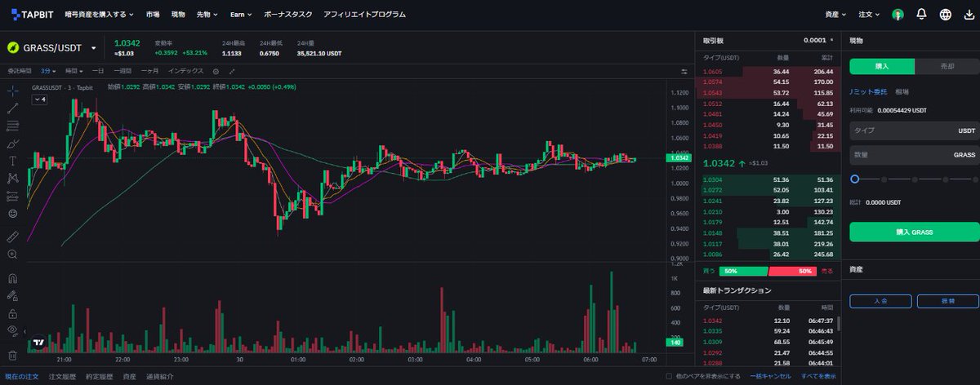Select the text annotation tool
Screen dimensions: 980x385
tap(12, 161)
